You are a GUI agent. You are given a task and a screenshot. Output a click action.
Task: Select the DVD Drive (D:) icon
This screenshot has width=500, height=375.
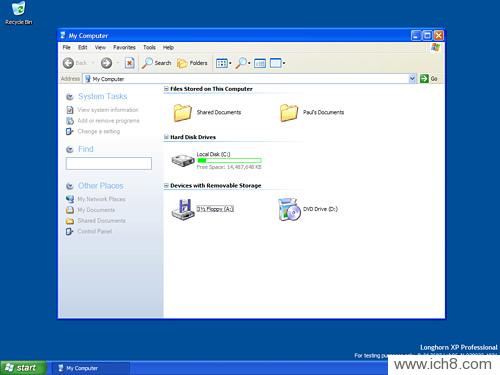pyautogui.click(x=289, y=209)
